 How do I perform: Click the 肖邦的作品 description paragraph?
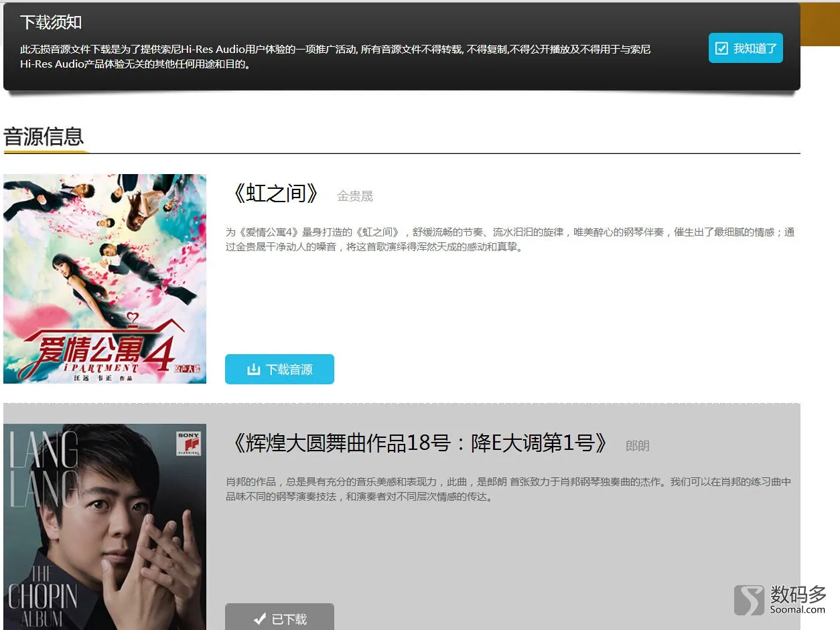click(509, 489)
